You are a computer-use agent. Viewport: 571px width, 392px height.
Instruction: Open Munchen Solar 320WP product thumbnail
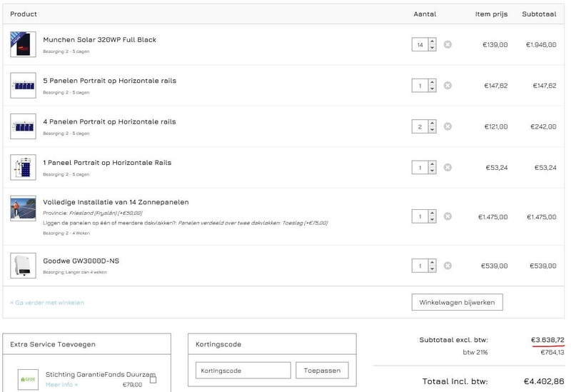(23, 44)
